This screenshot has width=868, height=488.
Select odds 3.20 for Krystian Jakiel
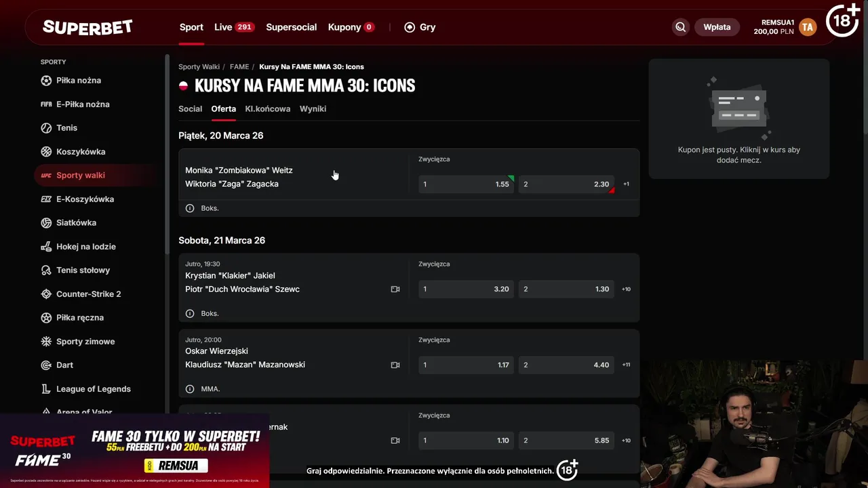point(467,289)
